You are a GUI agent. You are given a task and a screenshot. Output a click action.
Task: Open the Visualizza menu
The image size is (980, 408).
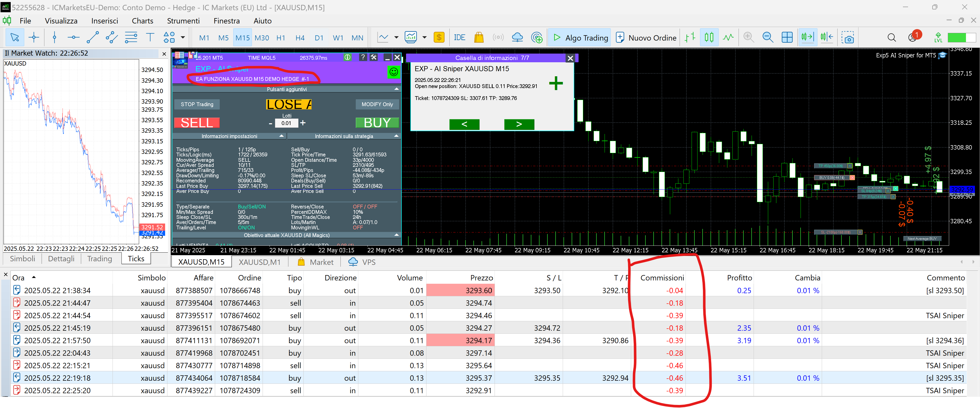point(61,21)
